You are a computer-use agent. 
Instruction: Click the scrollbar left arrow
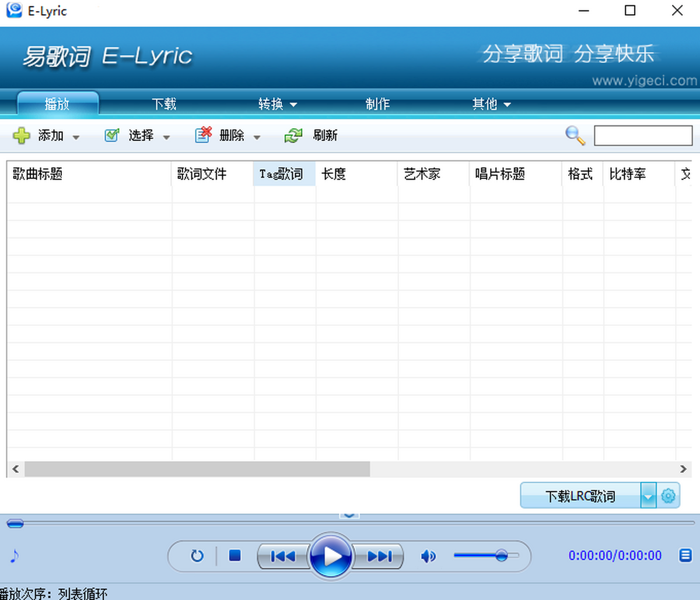point(15,469)
